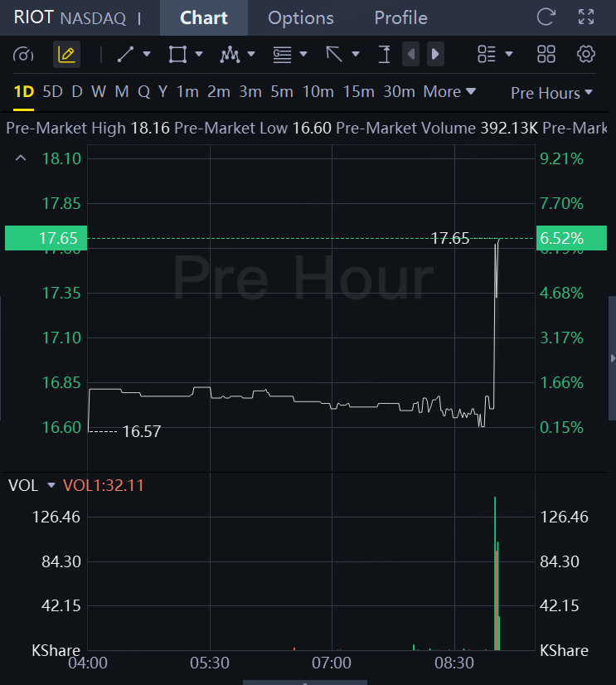Expand the right side panel arrow

(613, 358)
